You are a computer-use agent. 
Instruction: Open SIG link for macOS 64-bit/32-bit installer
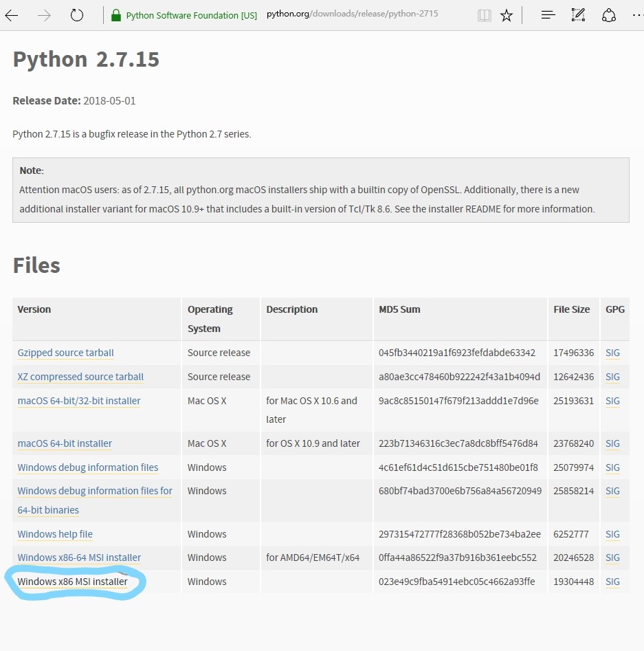point(612,401)
